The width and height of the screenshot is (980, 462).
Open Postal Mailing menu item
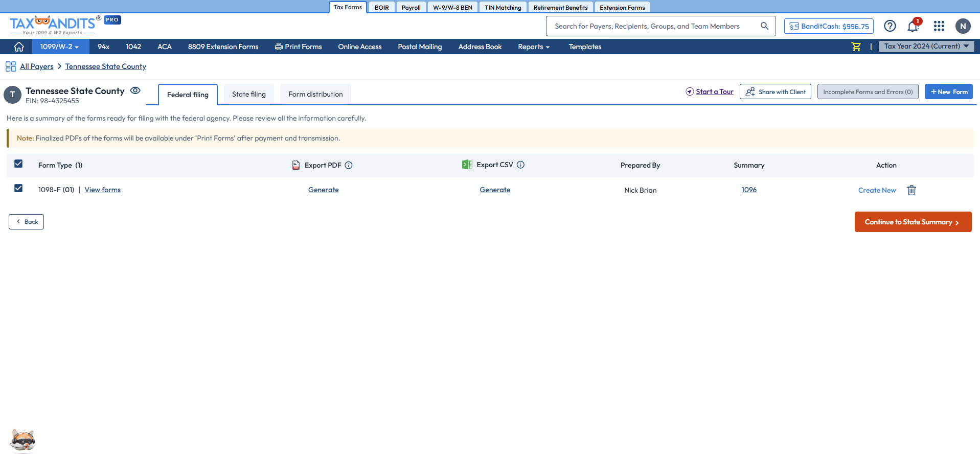(x=420, y=47)
